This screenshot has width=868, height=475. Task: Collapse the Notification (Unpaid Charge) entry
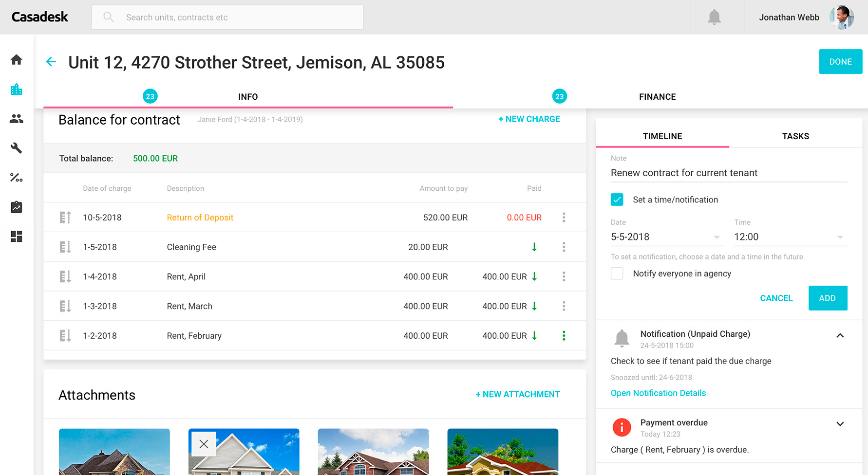tap(840, 335)
